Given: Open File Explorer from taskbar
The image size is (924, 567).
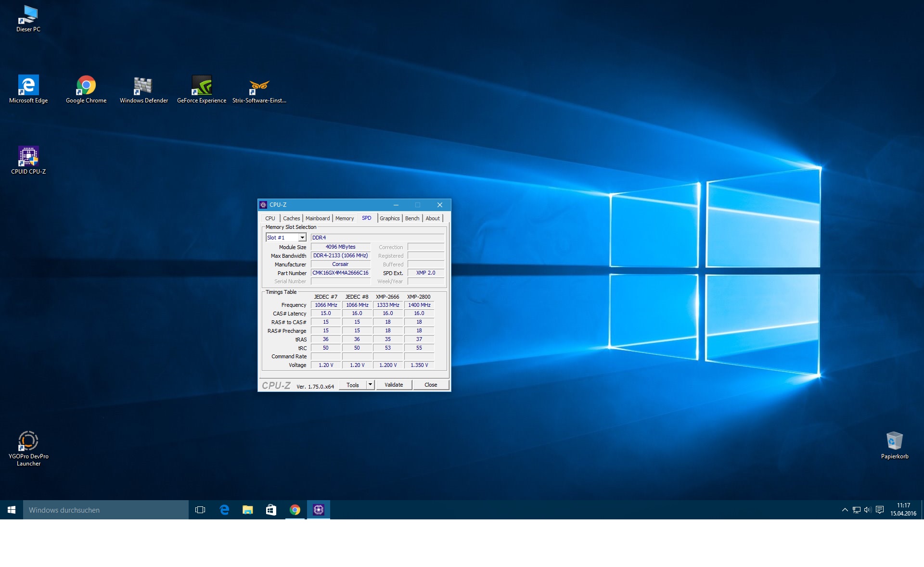Looking at the screenshot, I should (248, 510).
